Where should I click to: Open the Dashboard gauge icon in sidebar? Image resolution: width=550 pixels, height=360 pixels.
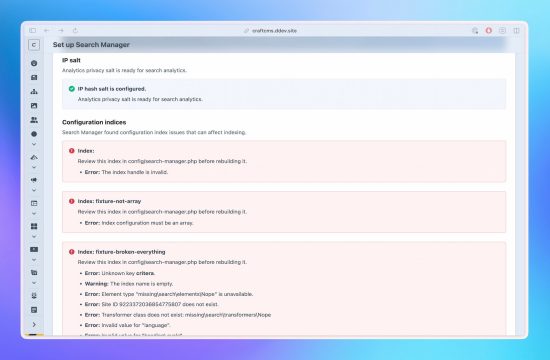34,63
